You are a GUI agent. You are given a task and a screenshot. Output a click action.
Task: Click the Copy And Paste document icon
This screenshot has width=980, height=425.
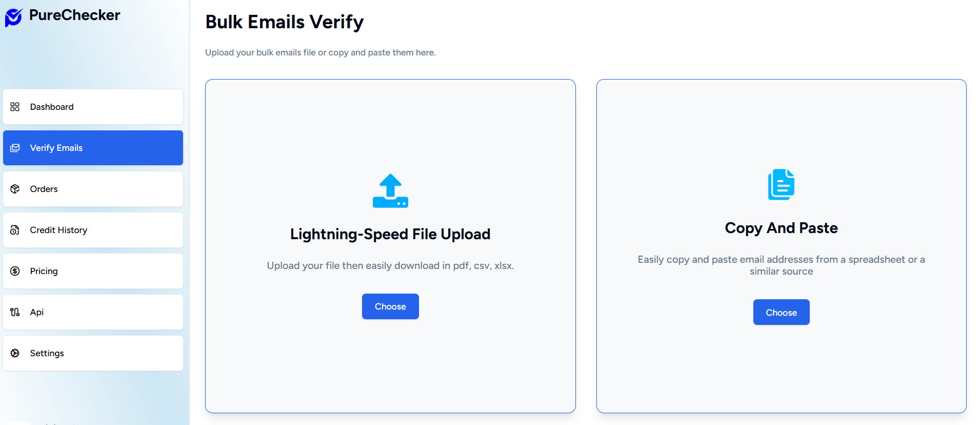pos(781,184)
